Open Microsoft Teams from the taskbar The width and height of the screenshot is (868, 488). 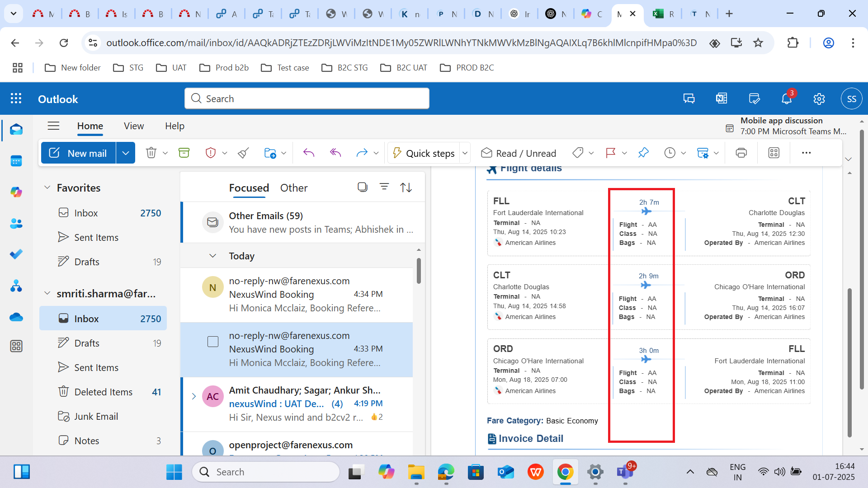coord(625,472)
